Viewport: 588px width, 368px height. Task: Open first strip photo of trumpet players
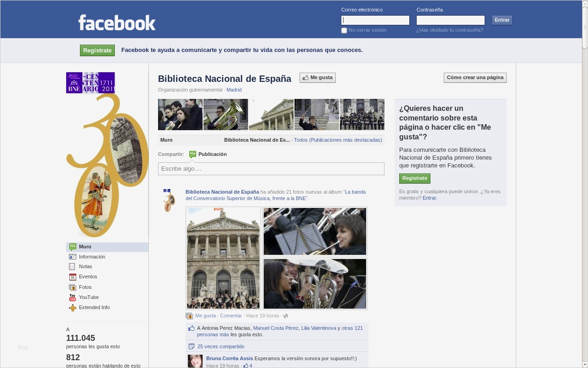[180, 115]
